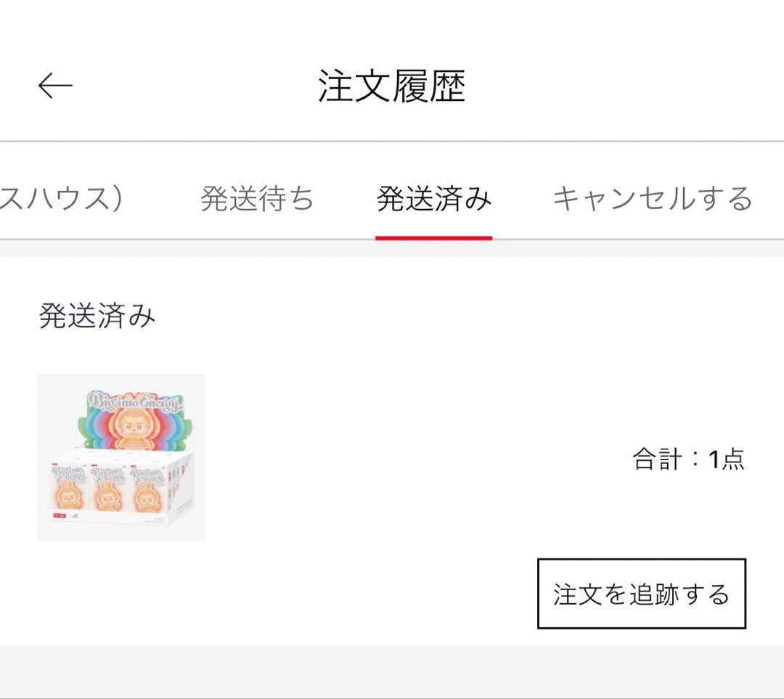Select the 注文履歴 title text
784x699 pixels.
pos(392,85)
